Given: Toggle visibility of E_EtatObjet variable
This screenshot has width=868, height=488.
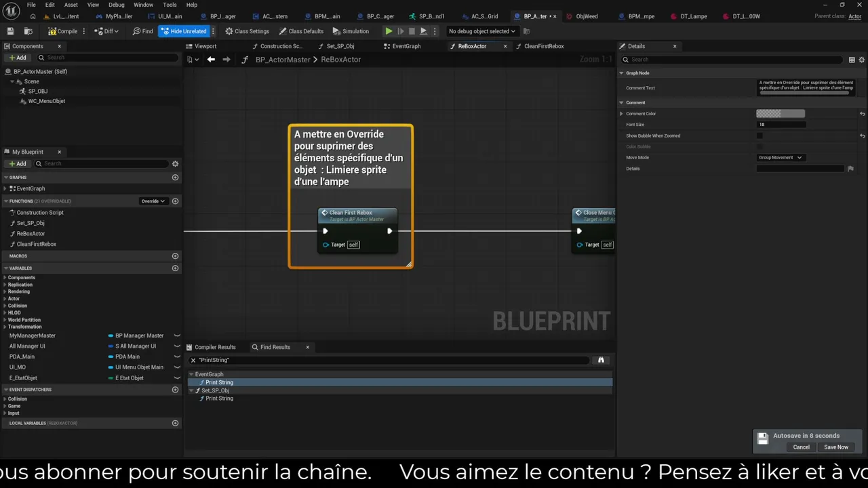Looking at the screenshot, I should point(177,378).
